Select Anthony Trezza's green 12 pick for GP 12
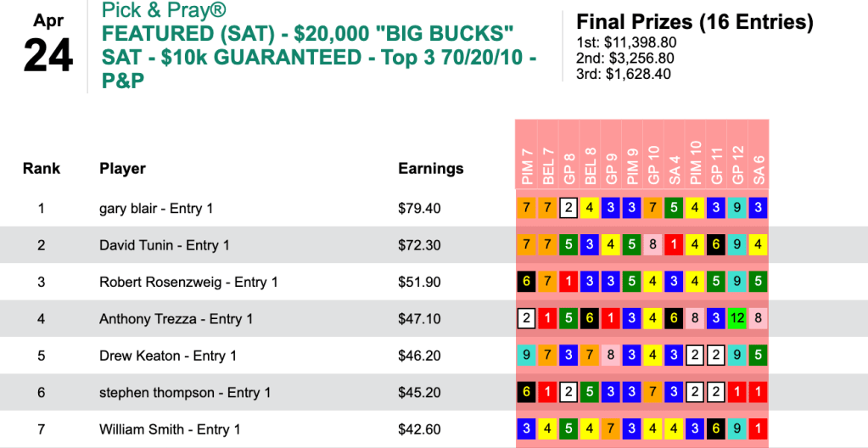The height and width of the screenshot is (448, 868). (x=738, y=318)
